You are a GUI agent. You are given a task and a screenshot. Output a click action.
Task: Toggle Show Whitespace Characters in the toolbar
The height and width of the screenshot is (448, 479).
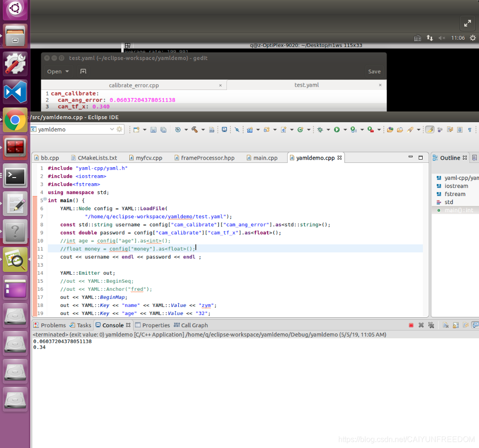coord(470,129)
